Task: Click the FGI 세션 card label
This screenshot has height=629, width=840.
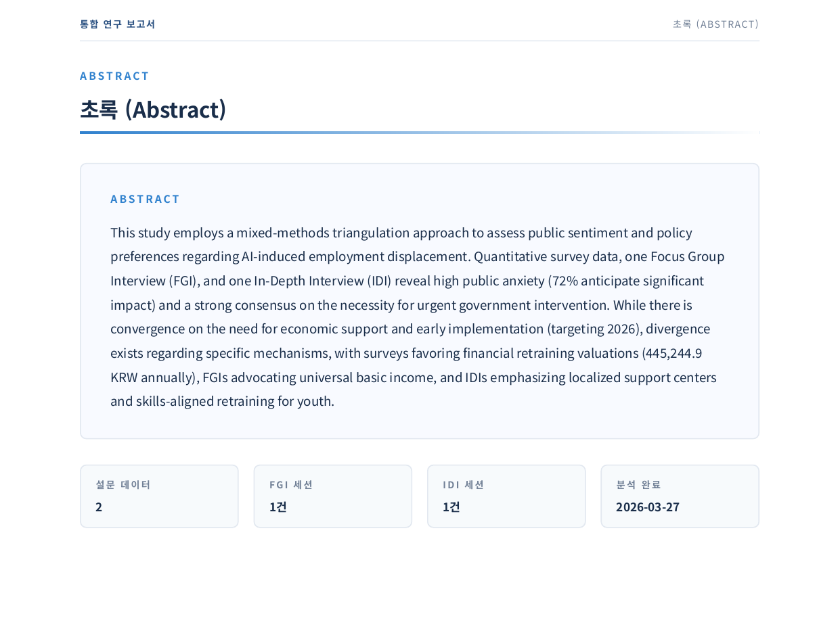Action: (x=291, y=484)
